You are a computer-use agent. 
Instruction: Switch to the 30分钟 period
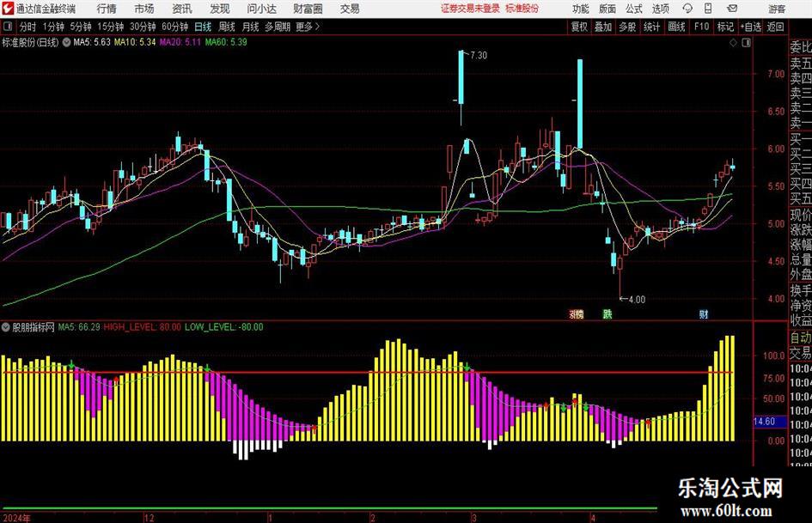143,27
